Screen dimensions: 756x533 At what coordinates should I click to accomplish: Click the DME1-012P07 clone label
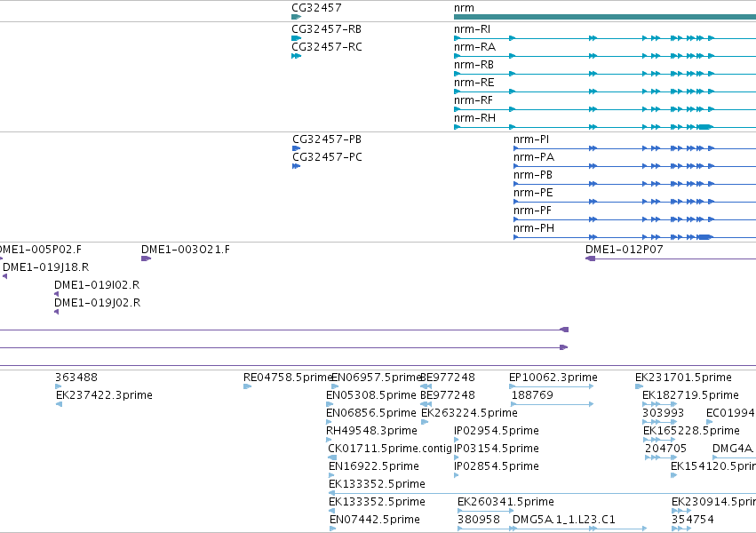coord(624,250)
